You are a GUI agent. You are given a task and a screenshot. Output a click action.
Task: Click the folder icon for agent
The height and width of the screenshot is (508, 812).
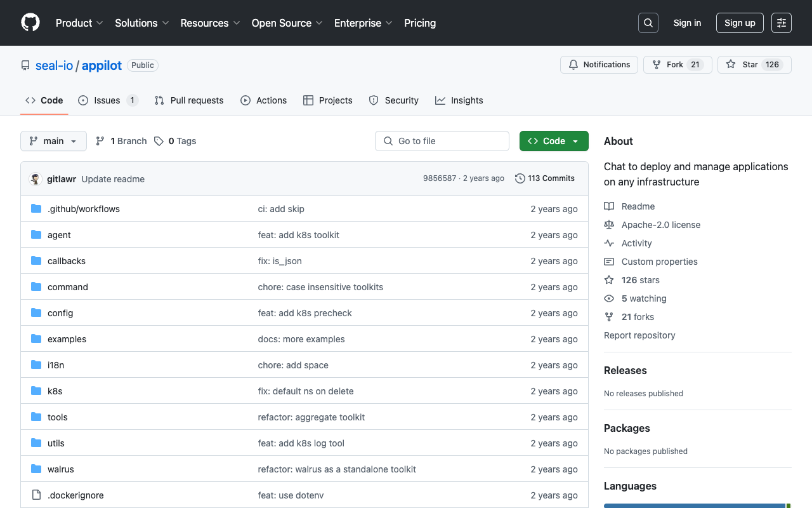click(x=36, y=234)
